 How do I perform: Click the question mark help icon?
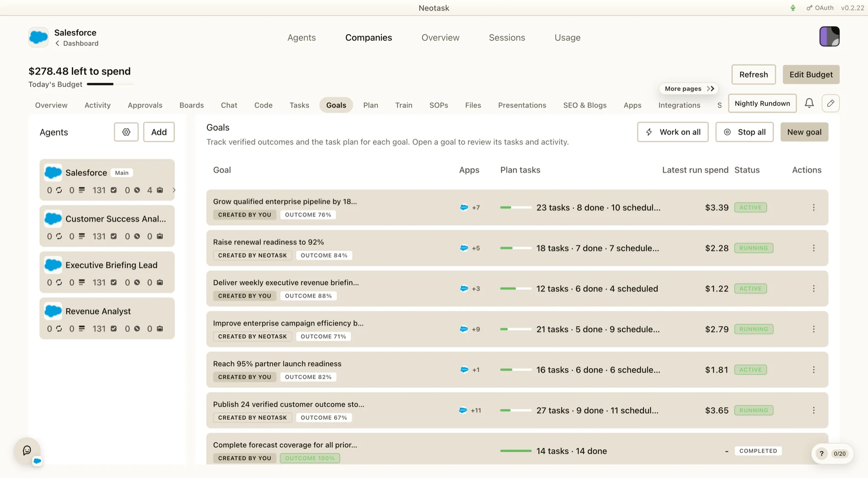[x=821, y=454]
